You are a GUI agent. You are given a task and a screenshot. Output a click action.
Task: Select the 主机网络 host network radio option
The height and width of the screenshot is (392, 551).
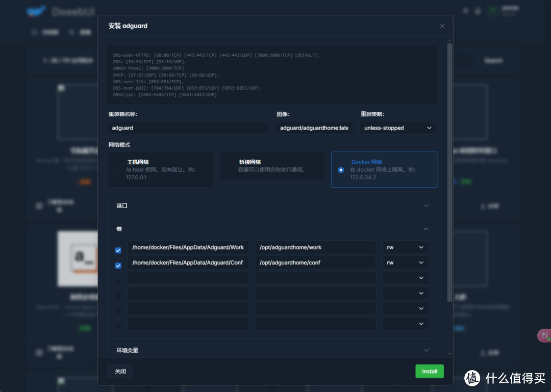point(117,169)
